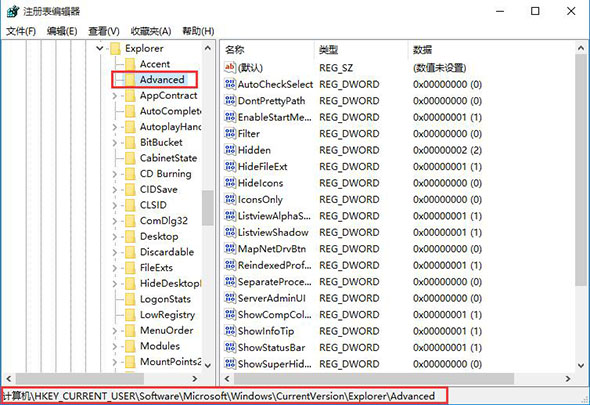Expand the AppContract key
Viewport: 590px width, 405px height.
(x=115, y=96)
